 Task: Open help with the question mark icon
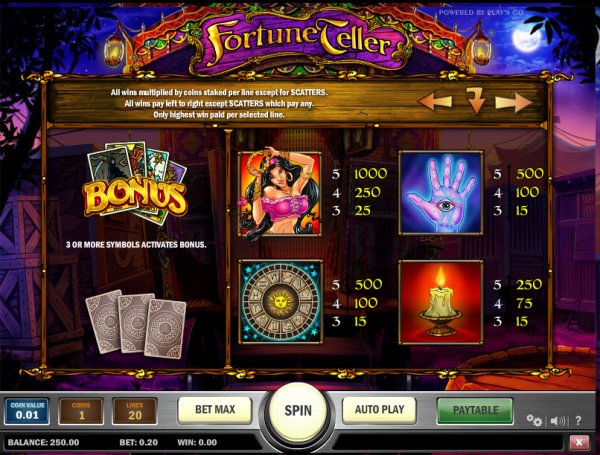(x=579, y=421)
